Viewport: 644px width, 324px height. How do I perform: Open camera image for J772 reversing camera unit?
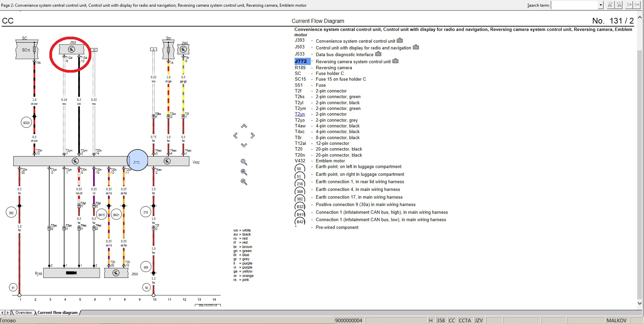pos(395,61)
